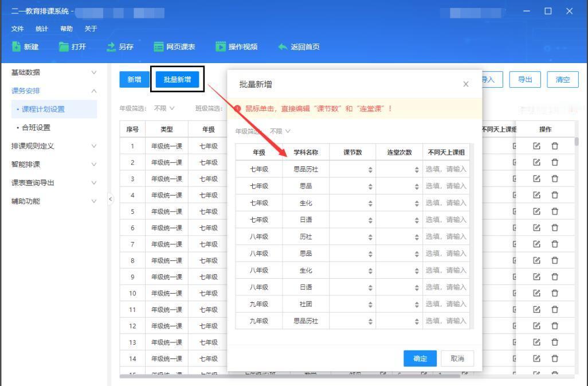Click the 导出 button

[524, 79]
